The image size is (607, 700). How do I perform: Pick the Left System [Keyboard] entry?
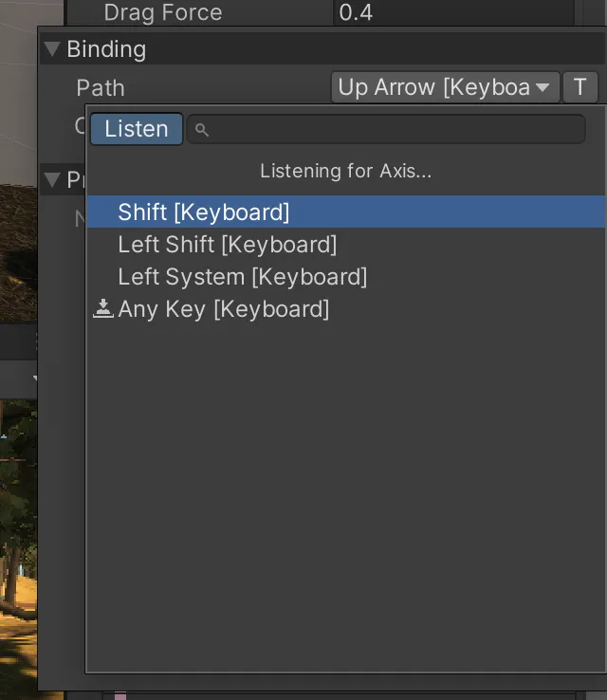click(x=242, y=276)
